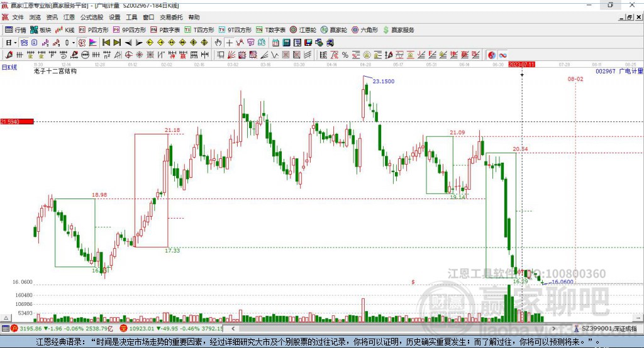The height and width of the screenshot is (348, 644).
Task: Open the 资讯 menu
Action: coord(52,17)
